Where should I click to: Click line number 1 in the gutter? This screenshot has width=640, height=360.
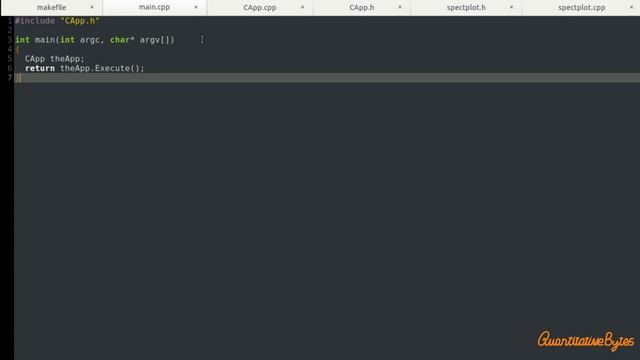point(10,21)
